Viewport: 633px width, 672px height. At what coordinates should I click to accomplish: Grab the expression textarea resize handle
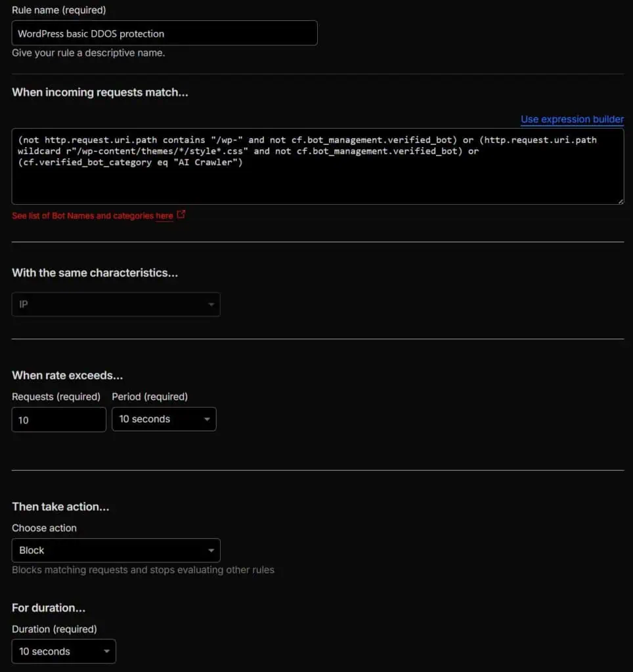click(x=620, y=200)
